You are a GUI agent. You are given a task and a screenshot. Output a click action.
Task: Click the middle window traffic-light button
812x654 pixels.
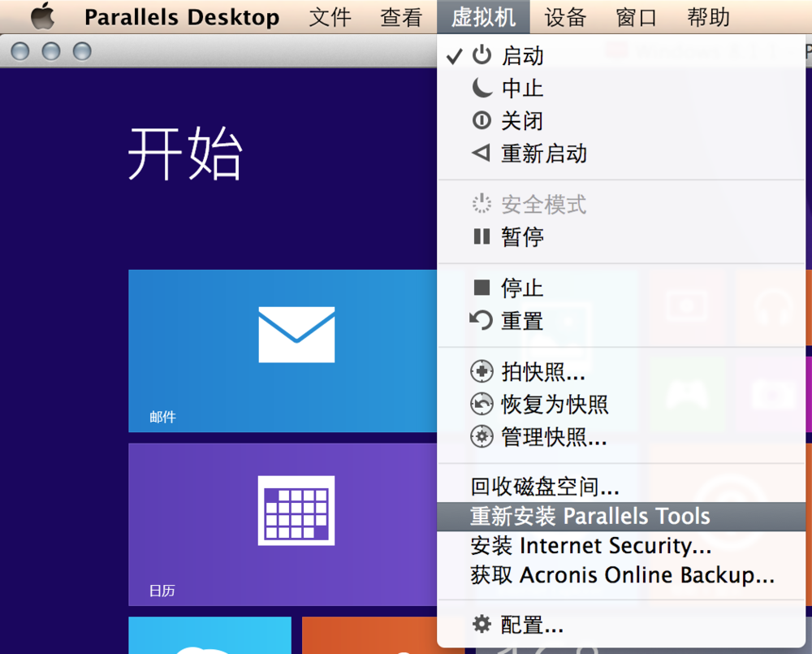click(50, 51)
